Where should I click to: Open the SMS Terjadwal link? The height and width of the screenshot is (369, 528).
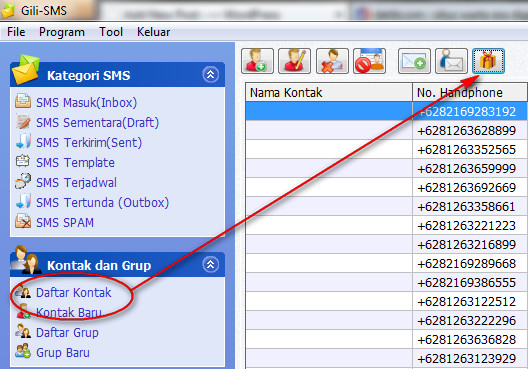coord(76,182)
